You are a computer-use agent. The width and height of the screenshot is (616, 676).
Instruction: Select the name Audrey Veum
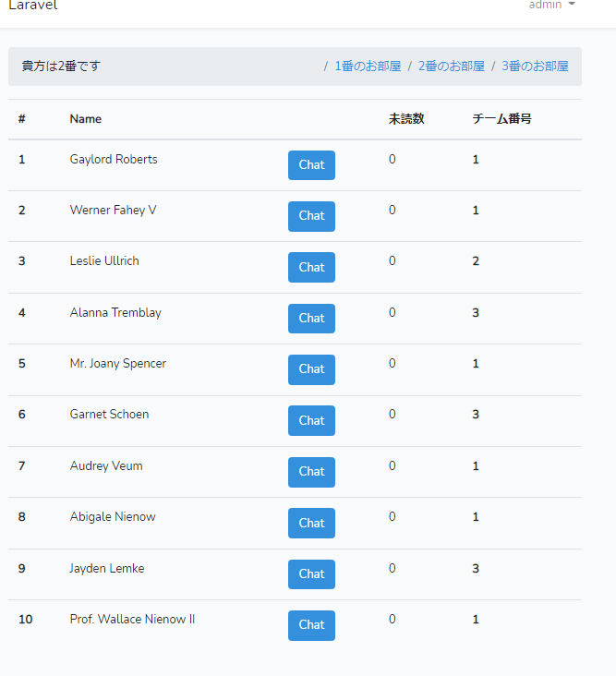[x=106, y=466]
